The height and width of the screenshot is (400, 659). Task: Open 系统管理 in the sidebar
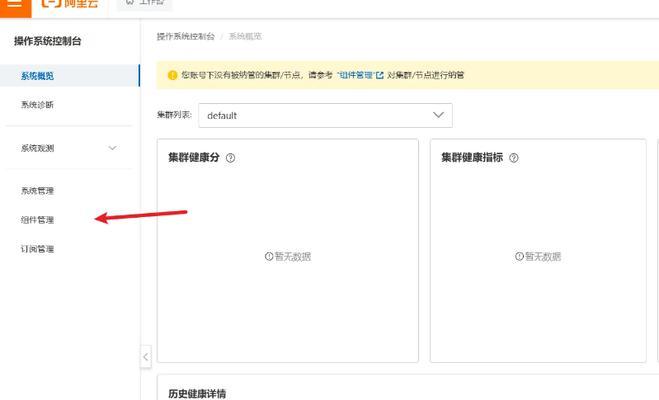(x=37, y=191)
